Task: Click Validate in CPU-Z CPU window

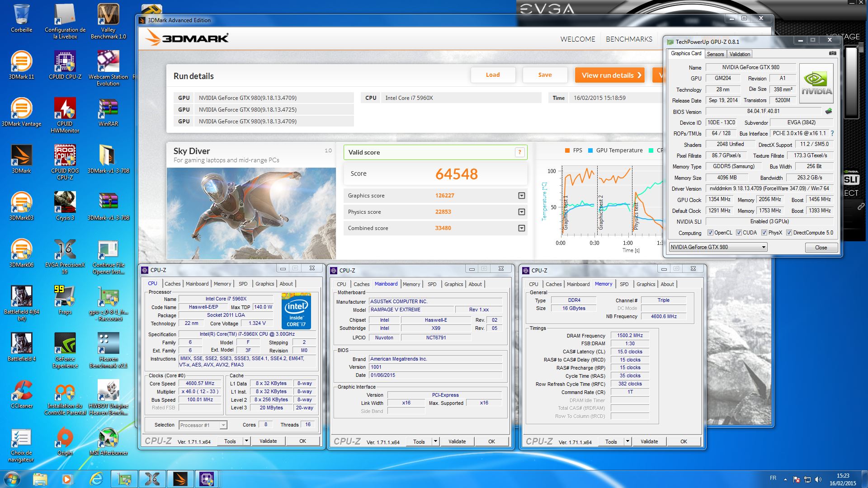Action: click(268, 441)
